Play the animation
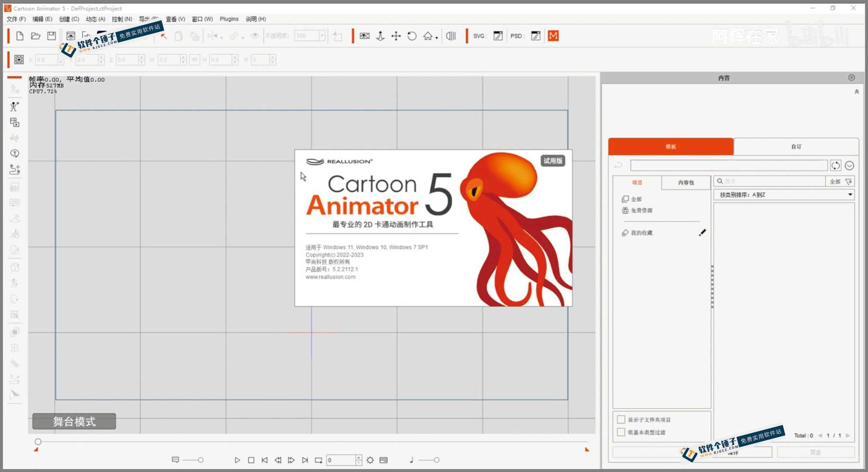The height and width of the screenshot is (472, 868). pos(237,460)
